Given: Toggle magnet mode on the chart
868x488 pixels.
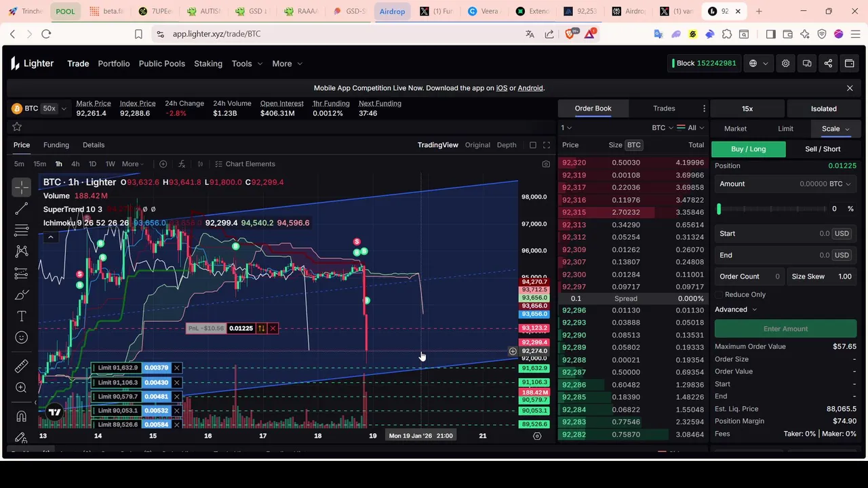Looking at the screenshot, I should tap(21, 416).
